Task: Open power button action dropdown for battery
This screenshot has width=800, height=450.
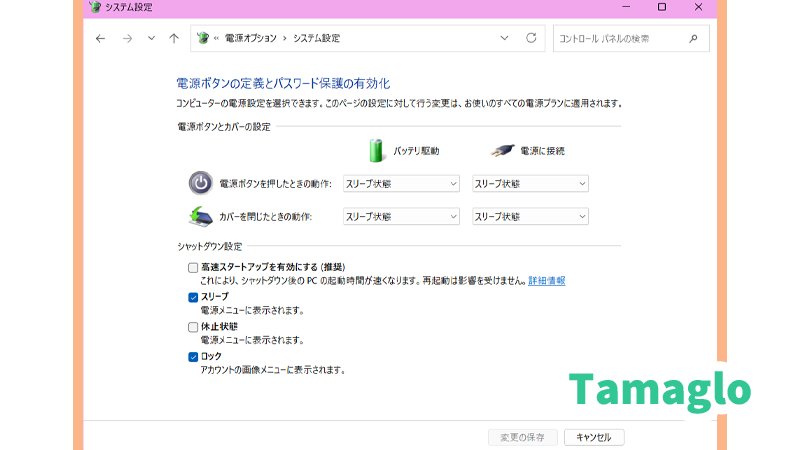Action: tap(401, 184)
